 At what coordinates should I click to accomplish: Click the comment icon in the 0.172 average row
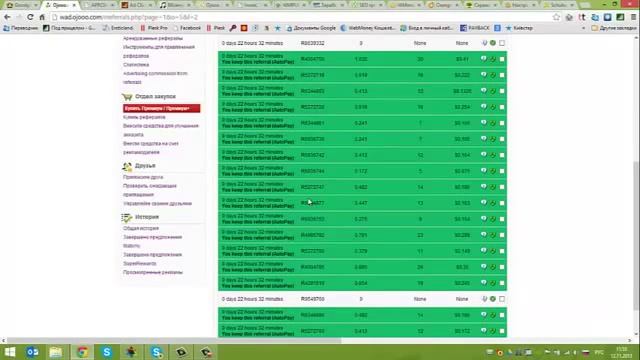(484, 171)
